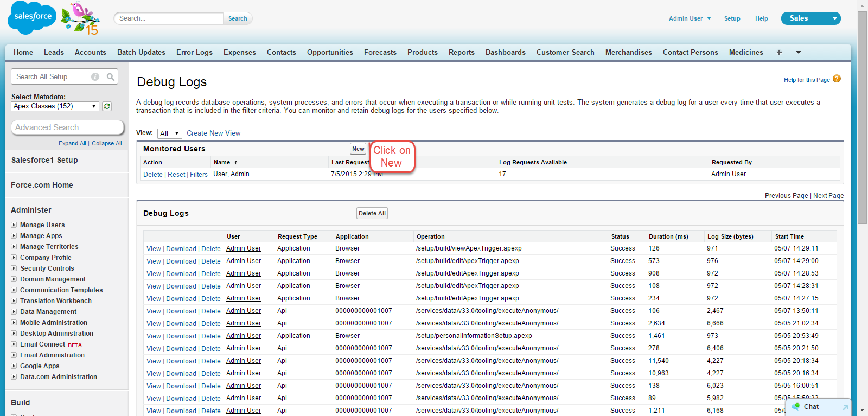868x416 pixels.
Task: Add a tab with the plus icon
Action: 779,53
